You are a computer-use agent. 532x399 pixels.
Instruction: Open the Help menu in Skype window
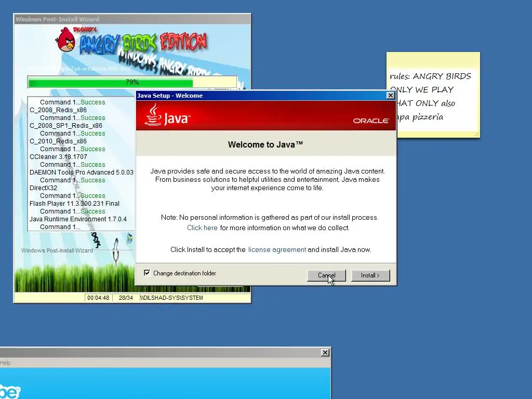coord(5,363)
